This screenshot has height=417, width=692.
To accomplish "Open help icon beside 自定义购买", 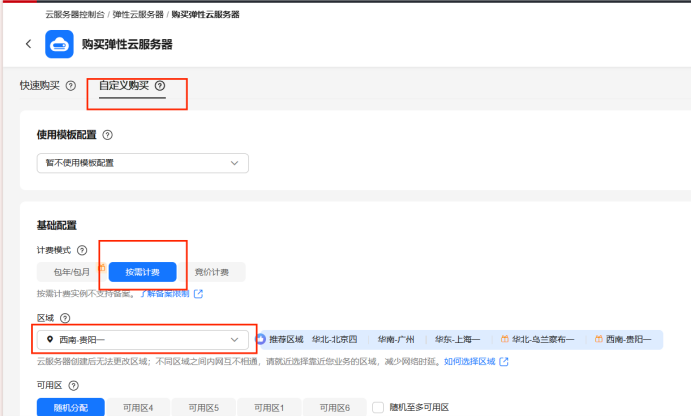I will 160,86.
